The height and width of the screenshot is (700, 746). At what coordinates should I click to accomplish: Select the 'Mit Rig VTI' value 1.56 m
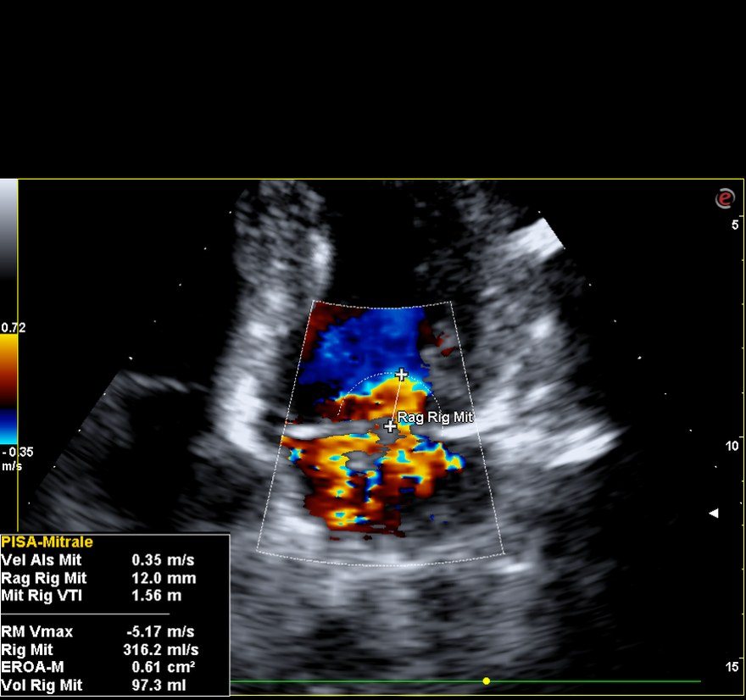click(x=157, y=596)
